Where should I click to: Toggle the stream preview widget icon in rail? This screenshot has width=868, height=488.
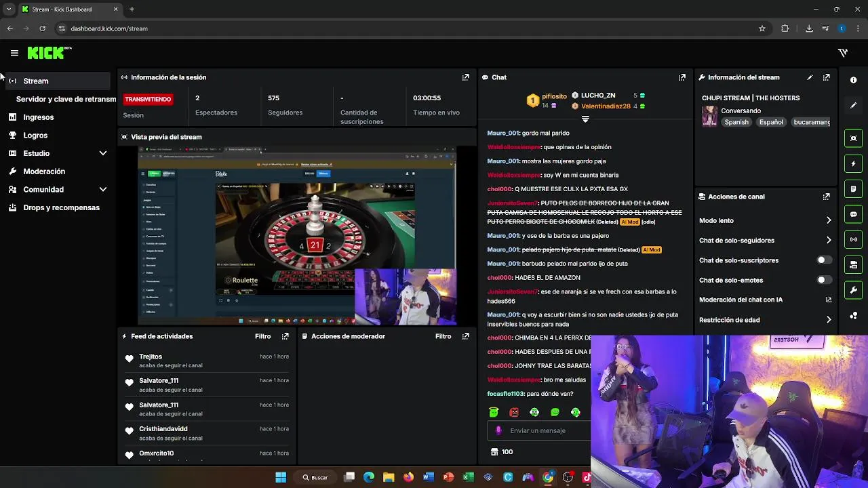[853, 138]
